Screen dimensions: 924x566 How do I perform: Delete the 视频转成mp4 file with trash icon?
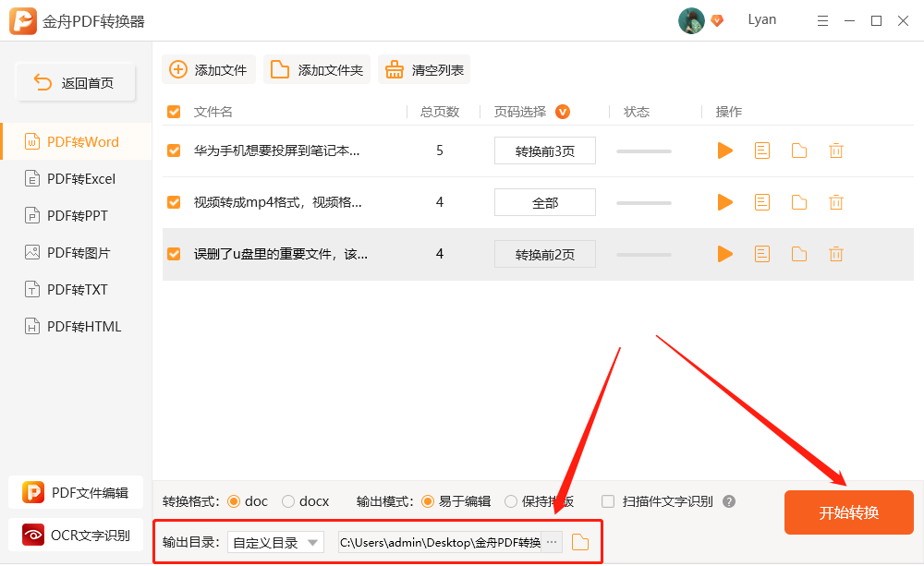(x=835, y=202)
